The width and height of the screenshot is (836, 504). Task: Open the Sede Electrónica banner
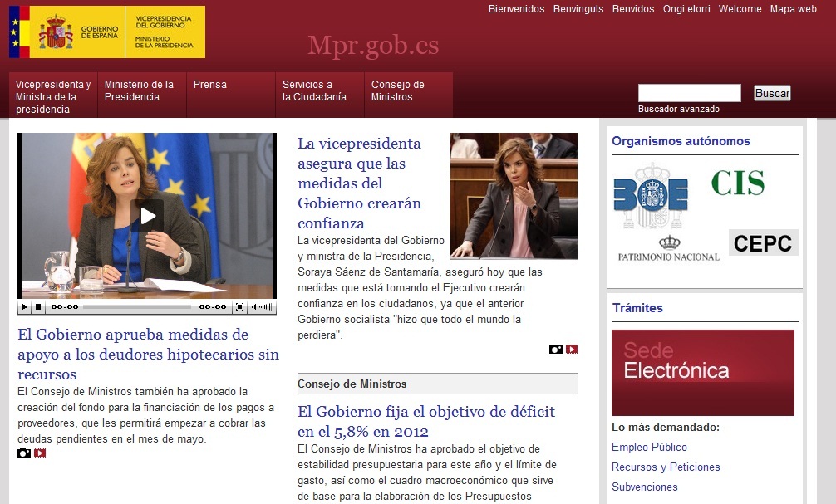[x=702, y=372]
